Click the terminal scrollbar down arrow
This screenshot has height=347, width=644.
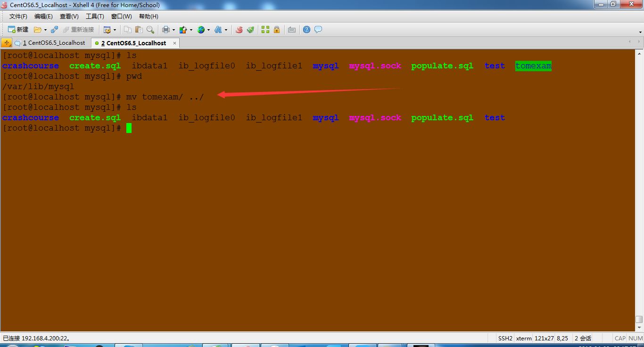pos(639,328)
